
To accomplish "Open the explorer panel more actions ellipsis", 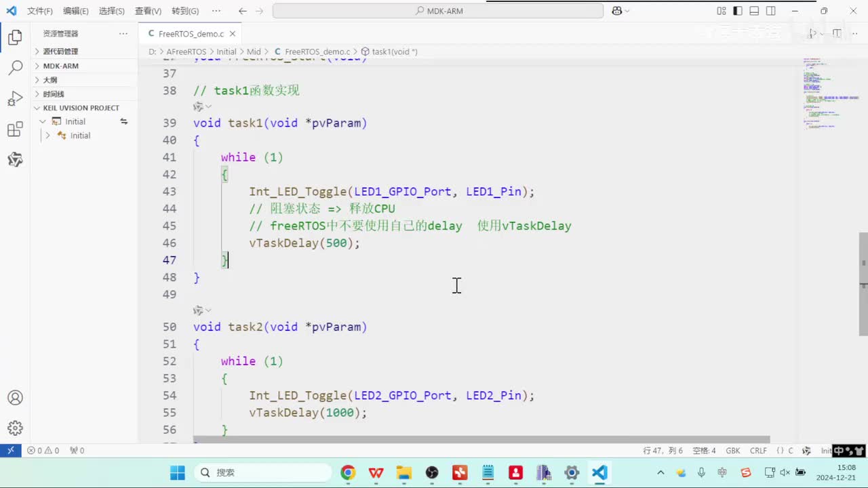I will pyautogui.click(x=123, y=33).
